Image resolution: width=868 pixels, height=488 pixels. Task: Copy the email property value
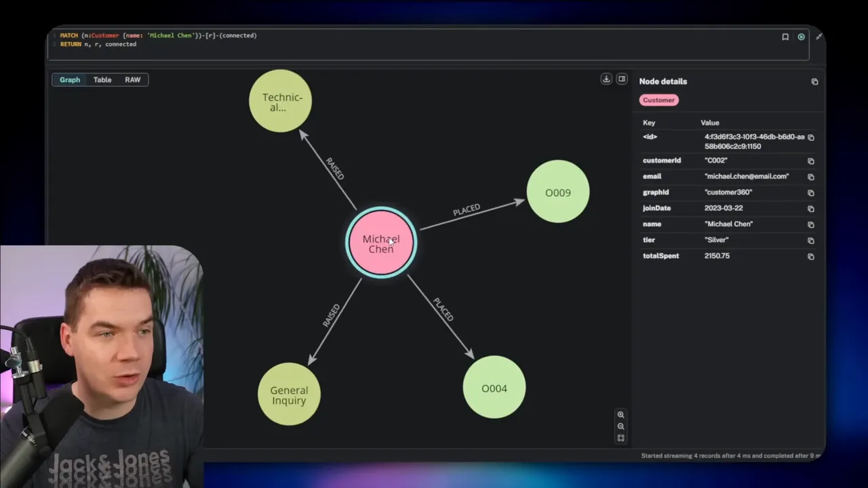[x=811, y=176]
